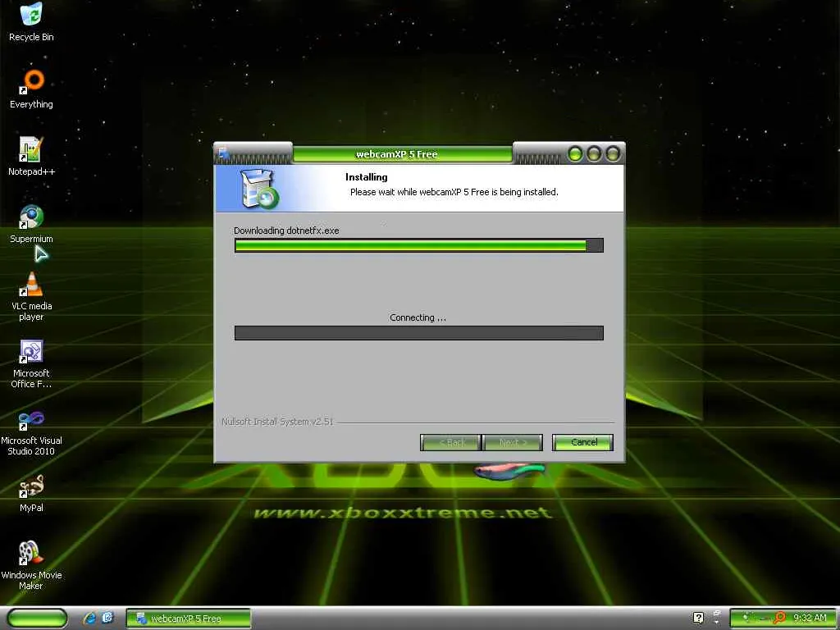840x630 pixels.
Task: Open the Recycle Bin desktop icon
Action: 31,21
